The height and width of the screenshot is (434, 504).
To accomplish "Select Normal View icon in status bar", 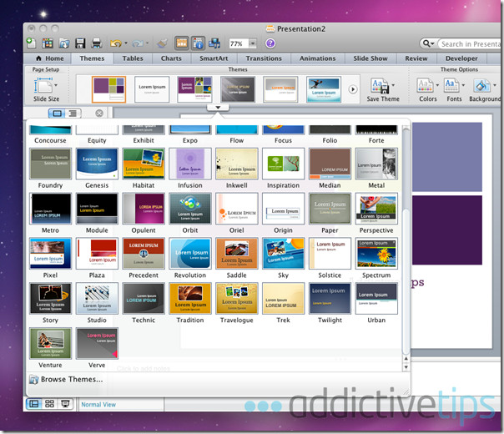I will click(x=33, y=404).
